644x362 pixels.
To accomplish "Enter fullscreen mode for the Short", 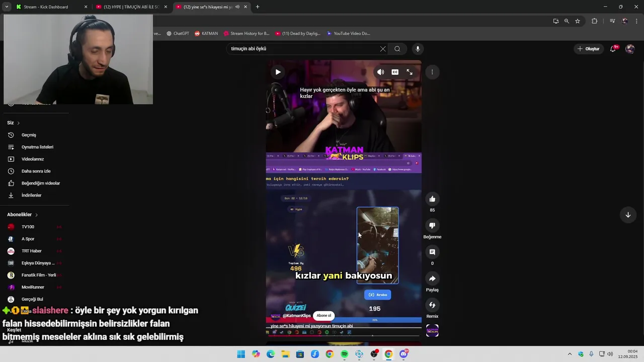I will tap(410, 72).
